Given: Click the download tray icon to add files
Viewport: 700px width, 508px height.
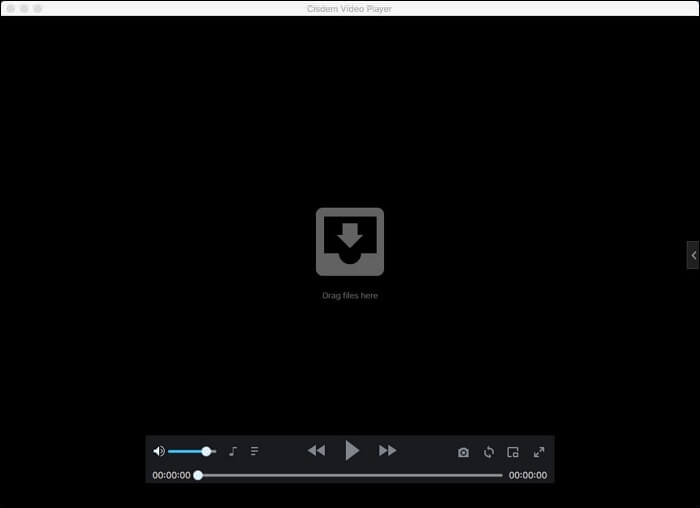Looking at the screenshot, I should [x=350, y=242].
